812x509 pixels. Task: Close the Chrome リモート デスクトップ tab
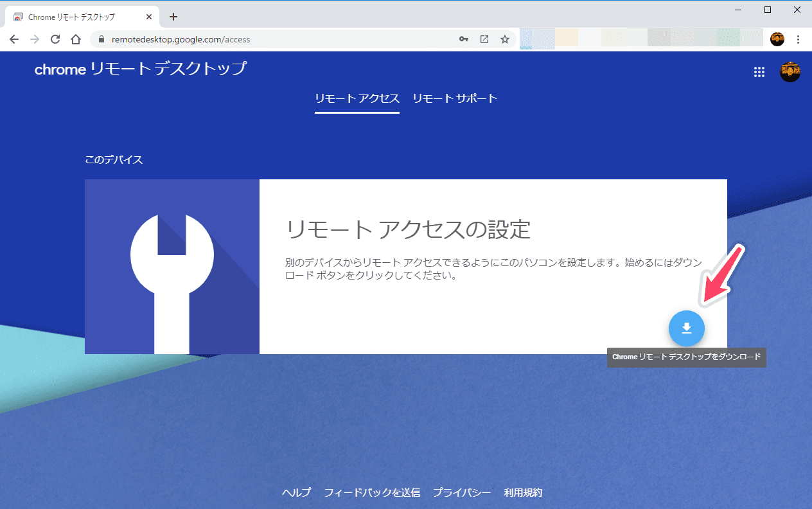coord(149,17)
